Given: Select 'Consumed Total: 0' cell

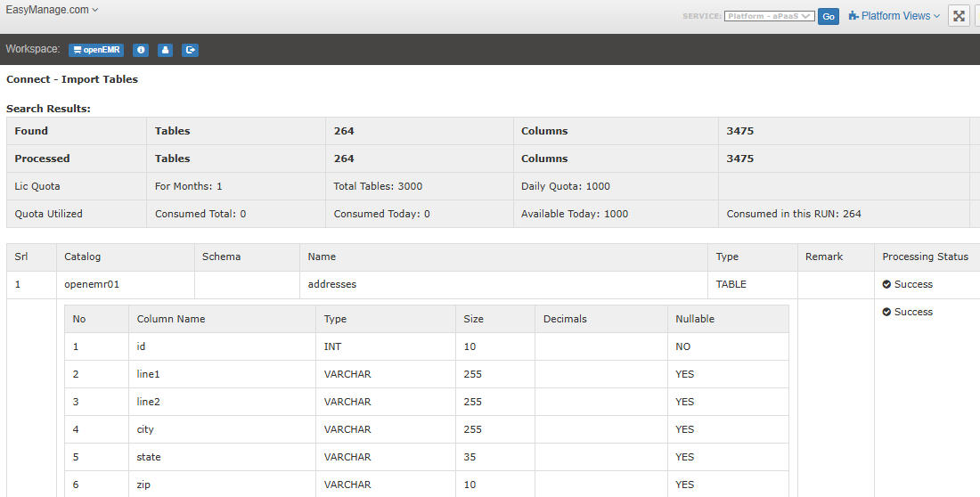Looking at the screenshot, I should (236, 214).
